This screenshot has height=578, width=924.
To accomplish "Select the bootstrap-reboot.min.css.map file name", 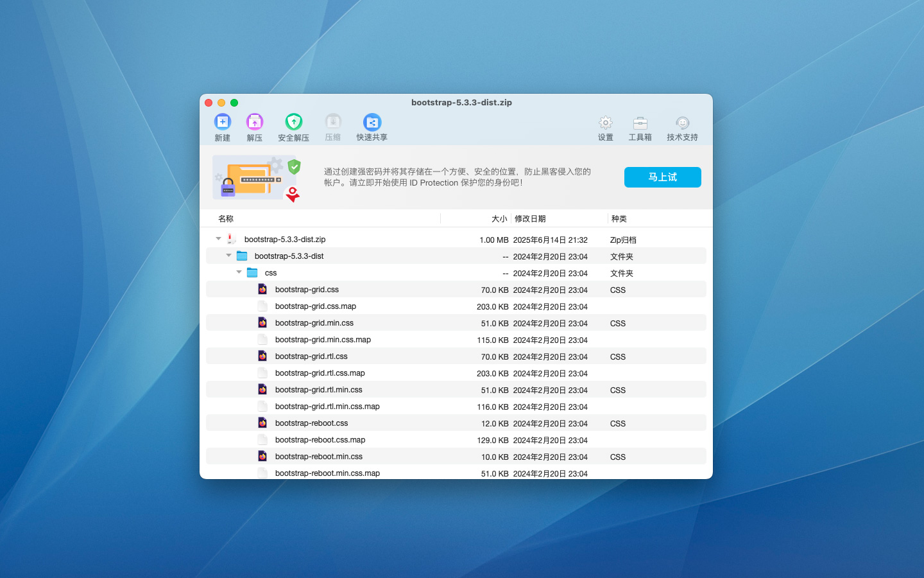I will pyautogui.click(x=327, y=473).
